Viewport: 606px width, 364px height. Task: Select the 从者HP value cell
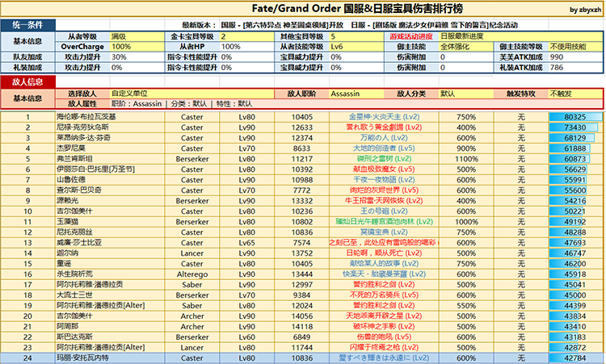point(247,47)
